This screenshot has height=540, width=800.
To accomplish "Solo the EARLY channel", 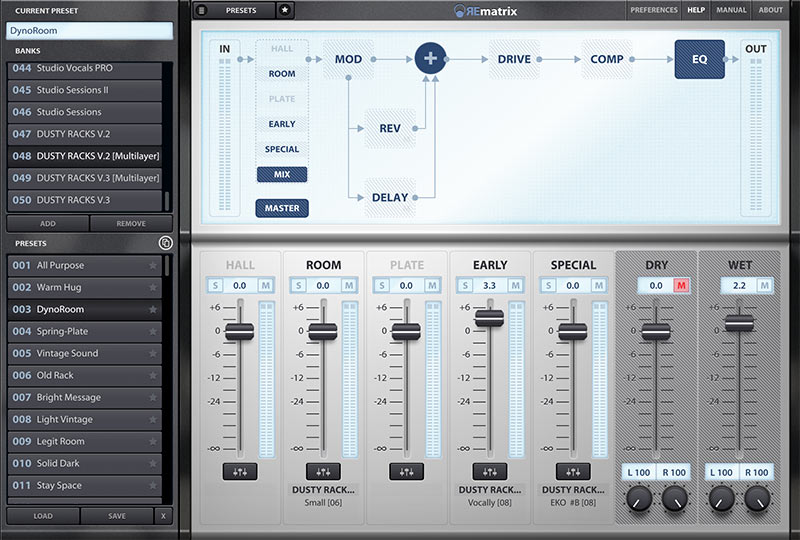I will [x=464, y=286].
